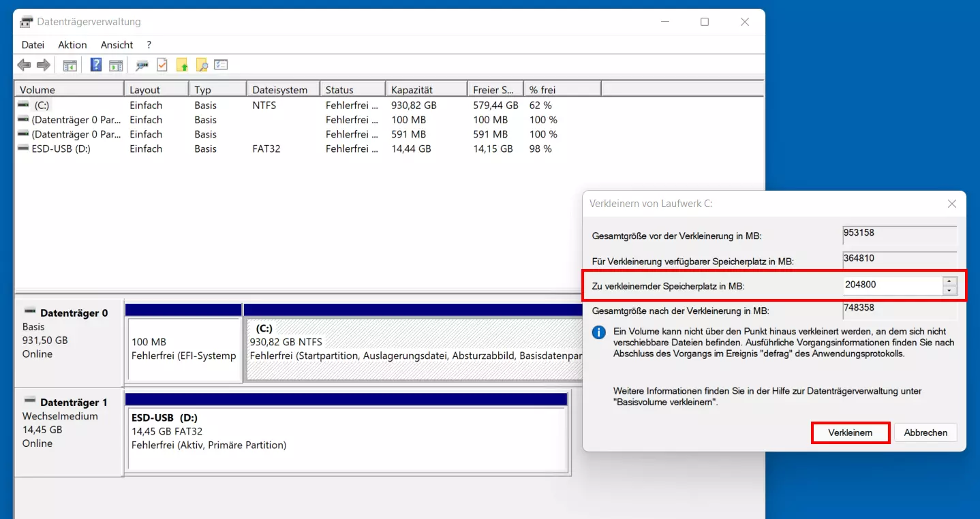Increase shrink size with up spinner arrow
This screenshot has height=519, width=980.
pyautogui.click(x=949, y=281)
